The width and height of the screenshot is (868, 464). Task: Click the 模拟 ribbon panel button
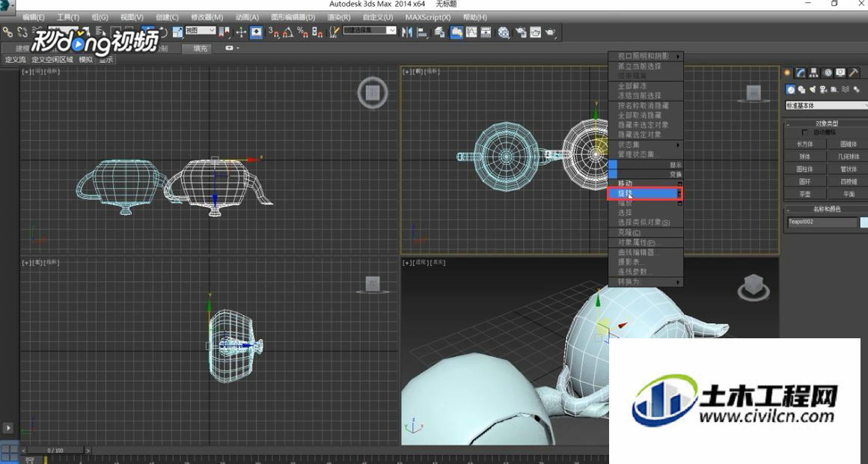(x=86, y=60)
